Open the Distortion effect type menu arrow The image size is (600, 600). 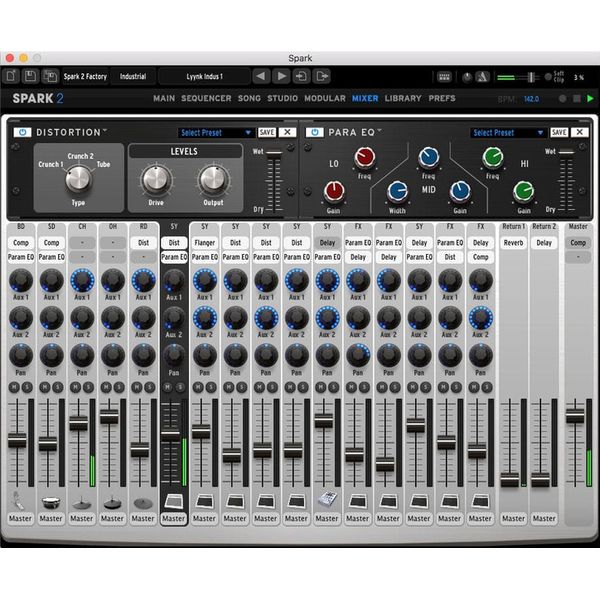(104, 131)
